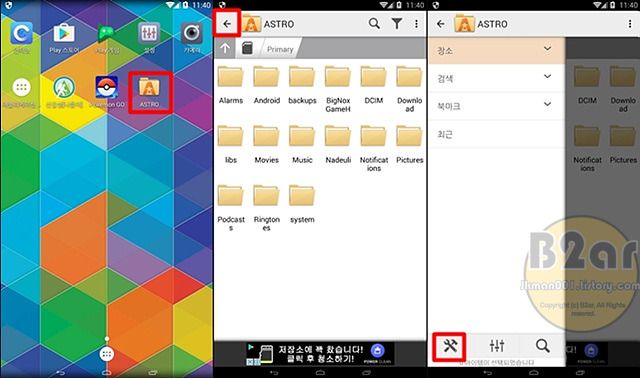
Task: Open the green gamepad app icon
Action: click(x=107, y=38)
